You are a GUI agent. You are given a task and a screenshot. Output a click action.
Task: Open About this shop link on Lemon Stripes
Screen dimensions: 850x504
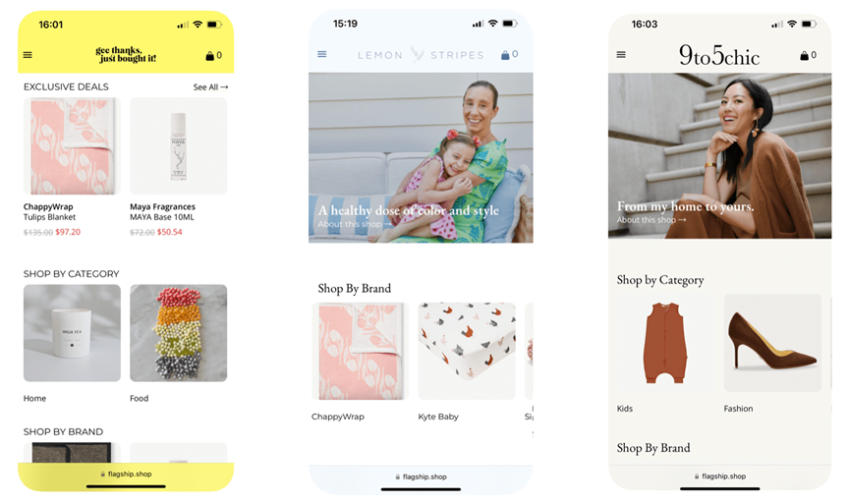click(355, 224)
